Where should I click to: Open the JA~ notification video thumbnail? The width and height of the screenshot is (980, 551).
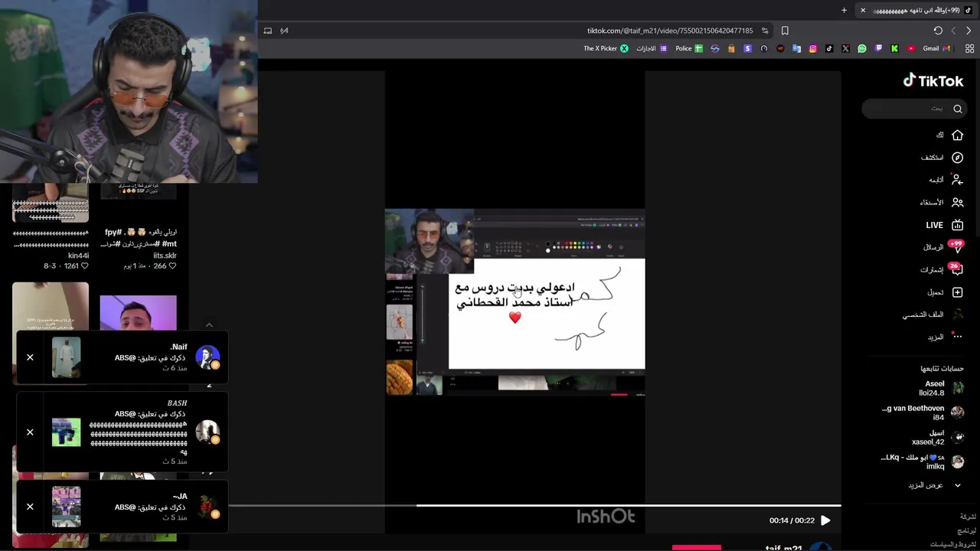coord(66,507)
